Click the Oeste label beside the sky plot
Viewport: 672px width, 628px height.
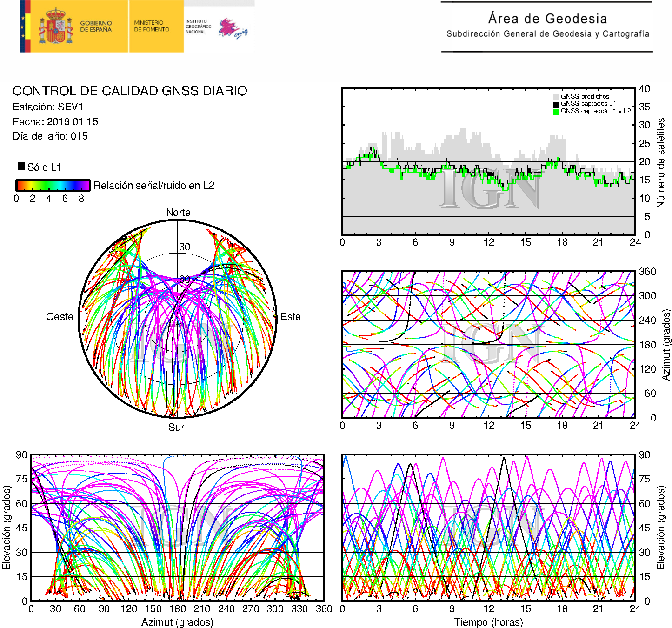click(60, 317)
